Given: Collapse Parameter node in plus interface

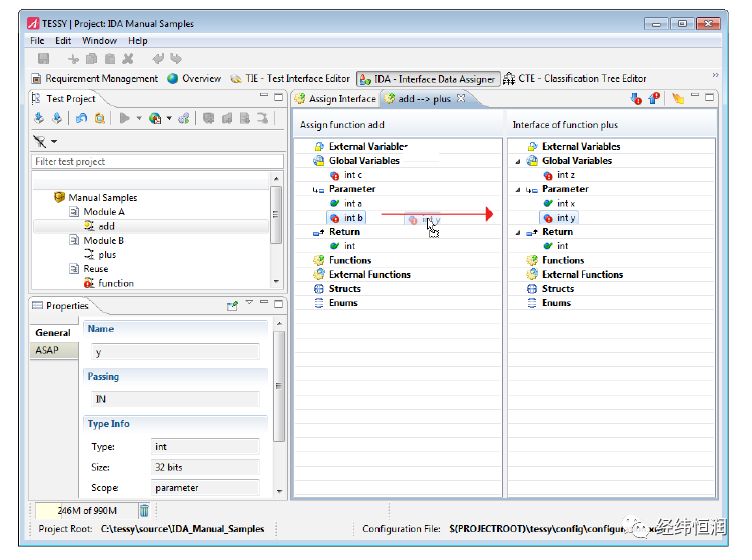Looking at the screenshot, I should [517, 190].
